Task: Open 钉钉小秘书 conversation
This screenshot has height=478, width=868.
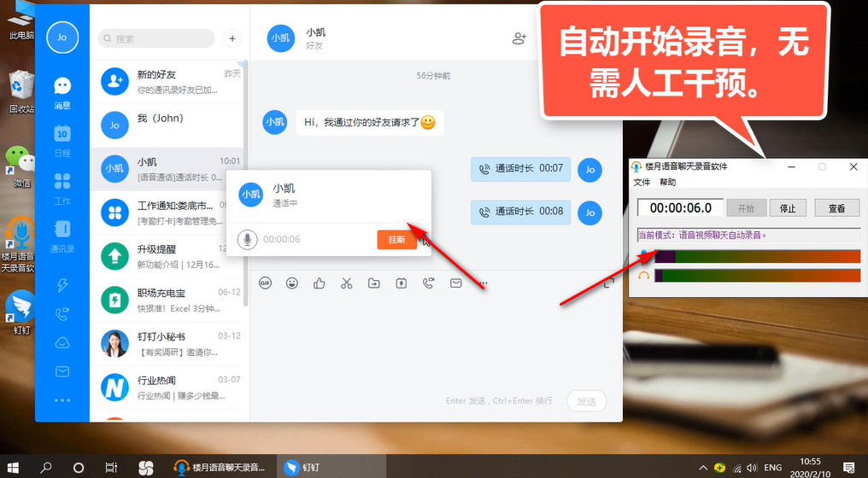Action: point(168,343)
